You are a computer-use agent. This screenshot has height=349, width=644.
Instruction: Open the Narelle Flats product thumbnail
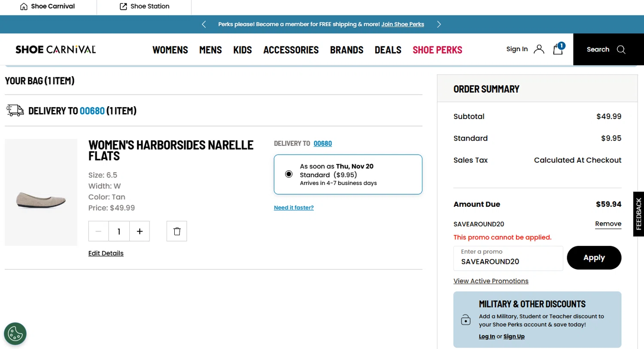click(41, 192)
